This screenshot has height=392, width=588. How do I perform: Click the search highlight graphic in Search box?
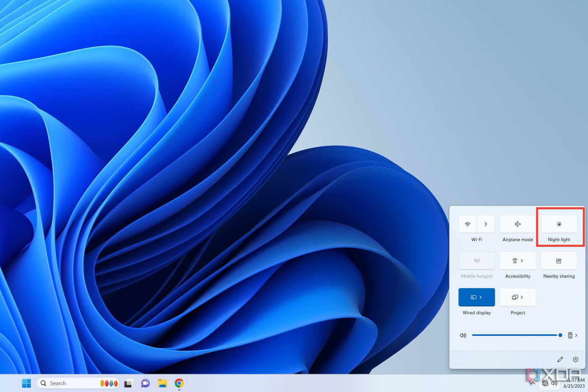pyautogui.click(x=109, y=383)
